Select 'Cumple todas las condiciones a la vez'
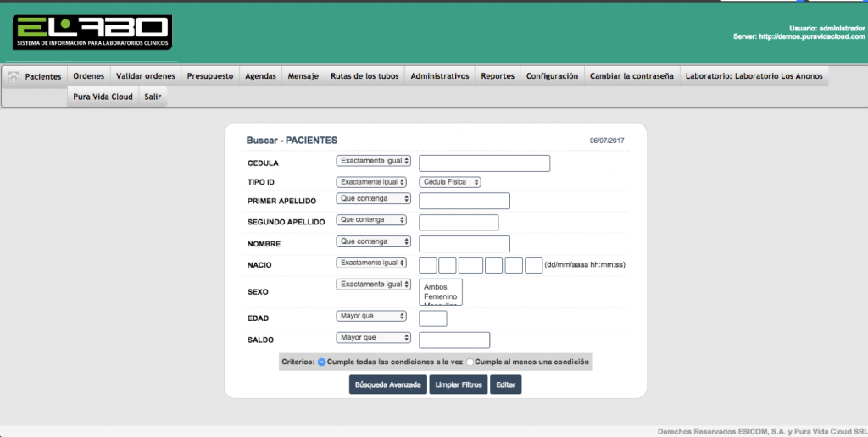 (x=322, y=362)
